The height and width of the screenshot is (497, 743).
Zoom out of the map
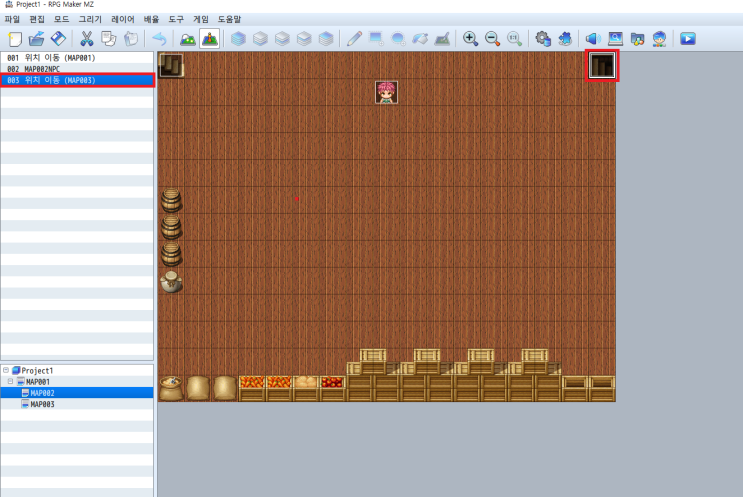492,39
